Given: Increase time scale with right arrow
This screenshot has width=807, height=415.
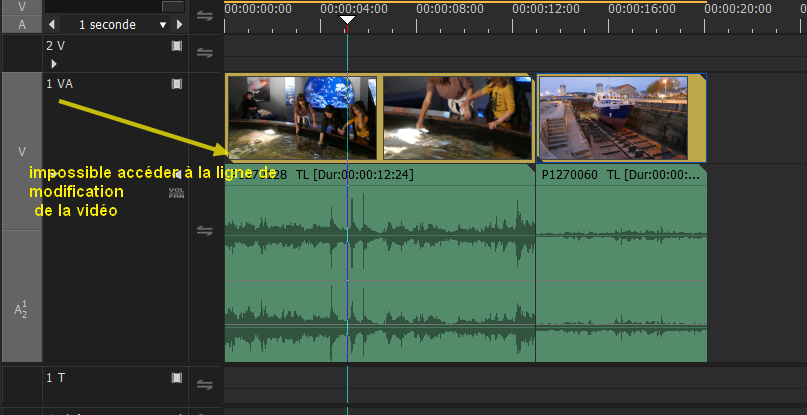Looking at the screenshot, I should 177,25.
